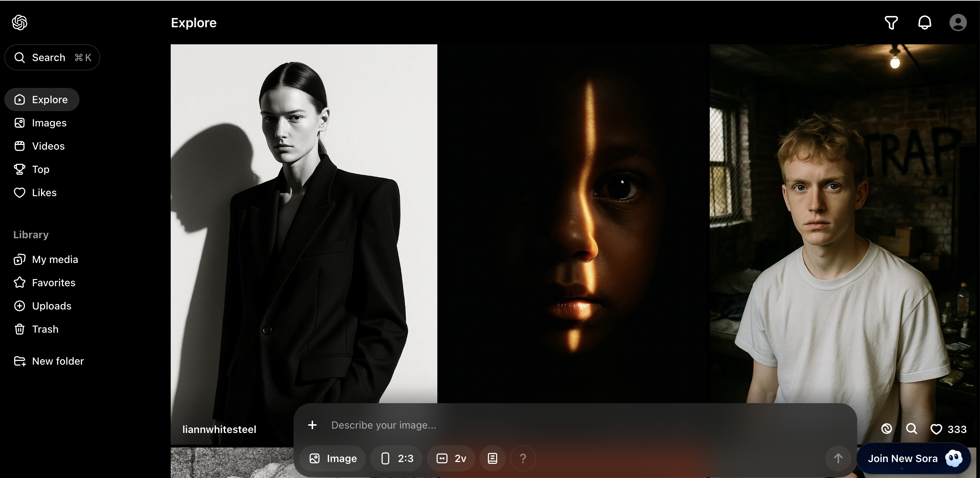
Task: Go to Videos in the sidebar
Action: point(48,146)
